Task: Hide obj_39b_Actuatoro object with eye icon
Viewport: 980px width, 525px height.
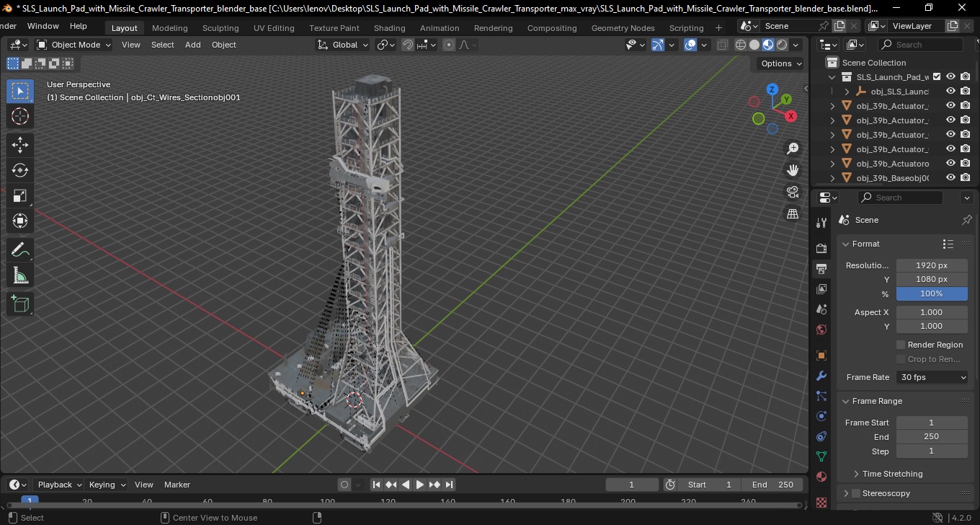Action: 950,163
